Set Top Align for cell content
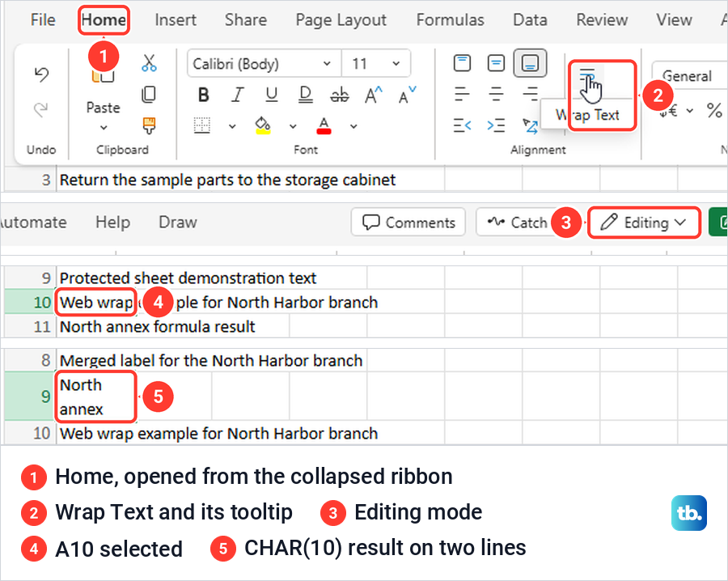 pos(462,62)
